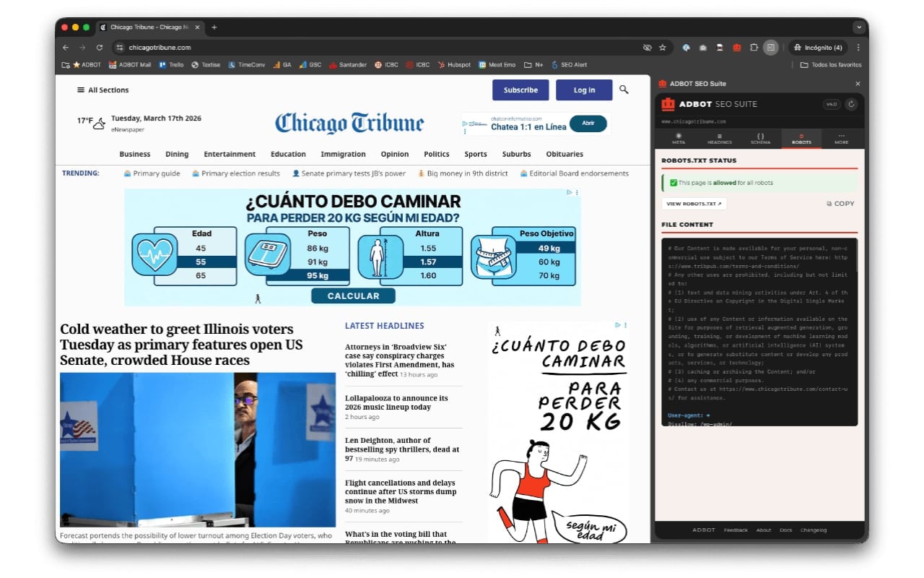Reload the page with the refresh icon
Viewport: 924px width, 578px height.
point(100,48)
